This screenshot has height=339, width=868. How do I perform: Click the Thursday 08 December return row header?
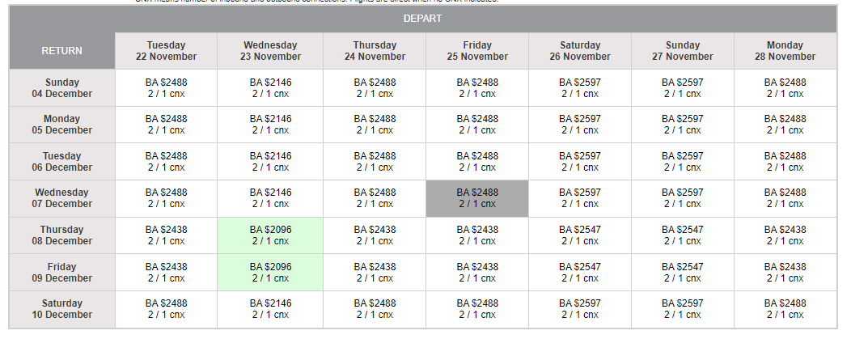click(62, 235)
